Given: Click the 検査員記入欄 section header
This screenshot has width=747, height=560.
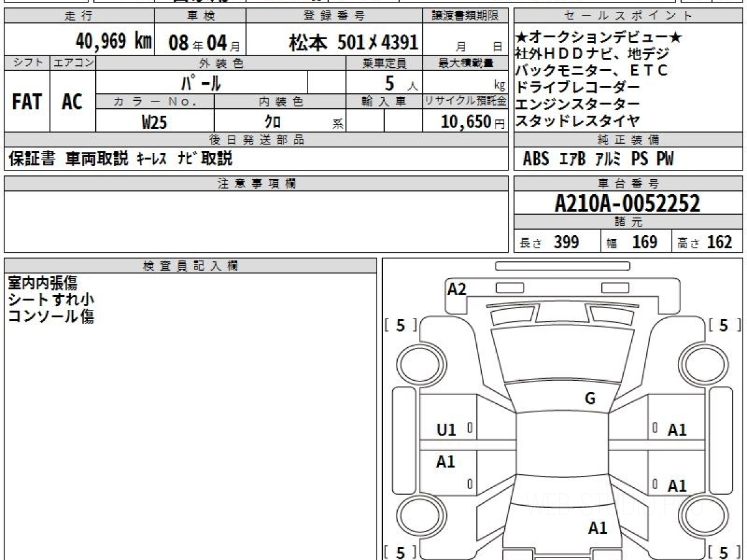Looking at the screenshot, I should tap(190, 266).
